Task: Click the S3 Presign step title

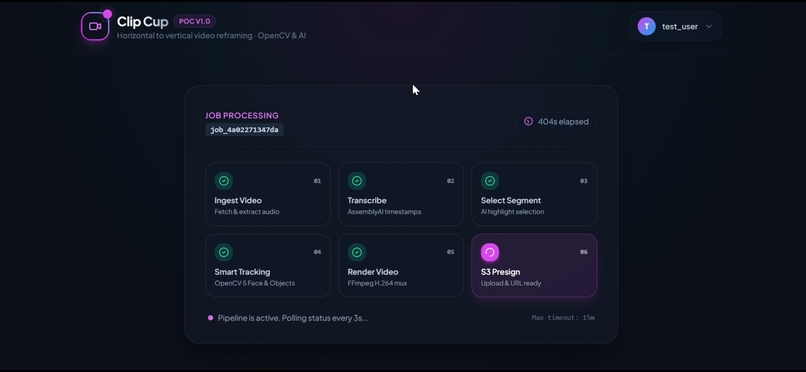Action: pyautogui.click(x=501, y=272)
